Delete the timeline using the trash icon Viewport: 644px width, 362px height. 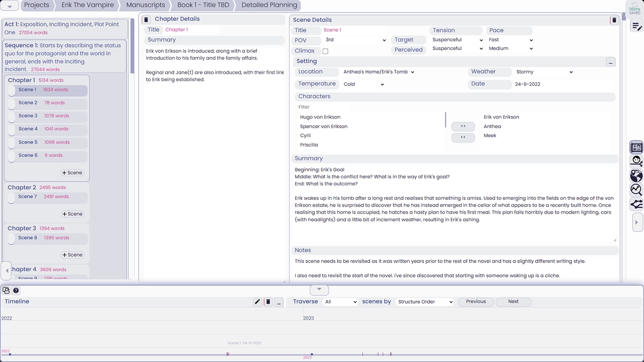point(268,302)
